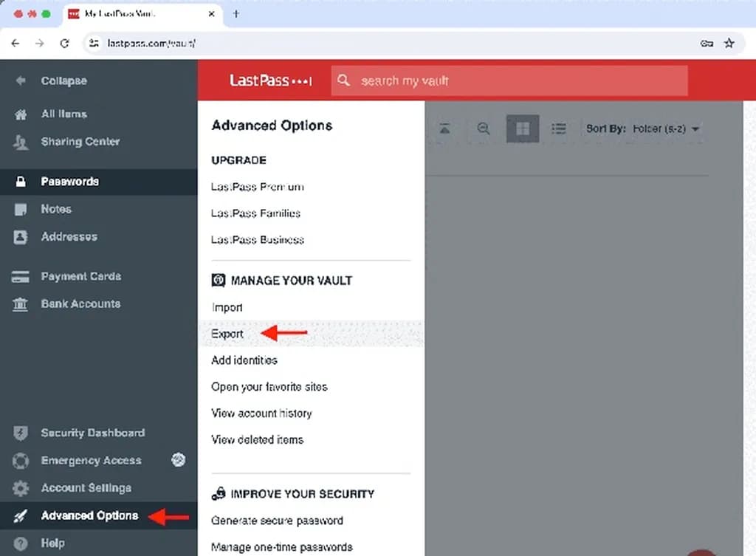Open the LastPass Families upgrade link
This screenshot has height=556, width=756.
pyautogui.click(x=255, y=213)
